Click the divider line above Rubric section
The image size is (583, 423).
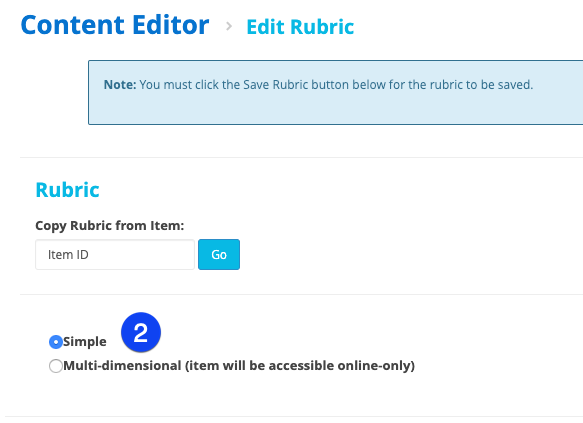tap(302, 158)
